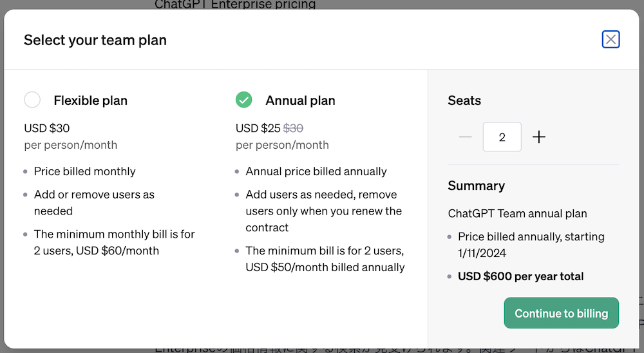Click the Select your team plan heading
This screenshot has height=353, width=644.
pyautogui.click(x=95, y=40)
